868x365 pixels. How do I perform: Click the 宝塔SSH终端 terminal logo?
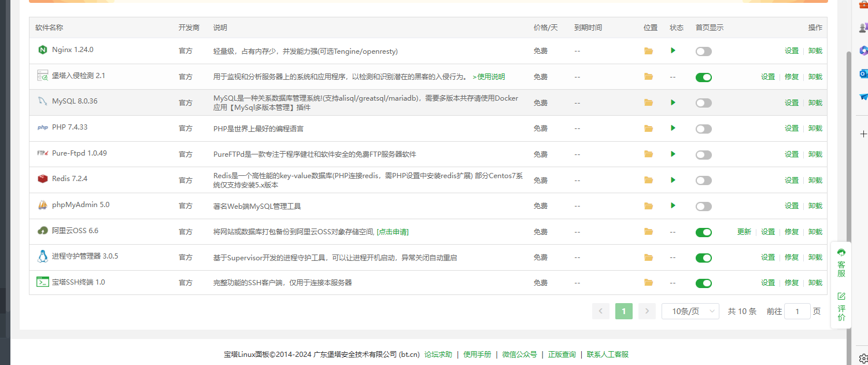coord(42,282)
